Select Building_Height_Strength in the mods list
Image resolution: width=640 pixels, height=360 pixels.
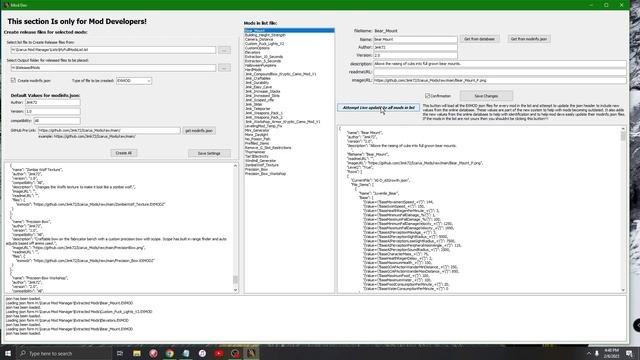[x=289, y=35]
